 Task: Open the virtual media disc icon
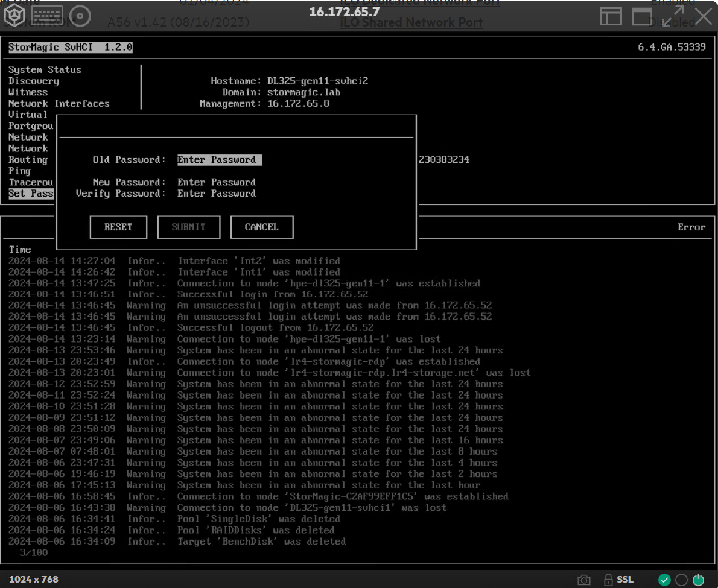pos(80,16)
